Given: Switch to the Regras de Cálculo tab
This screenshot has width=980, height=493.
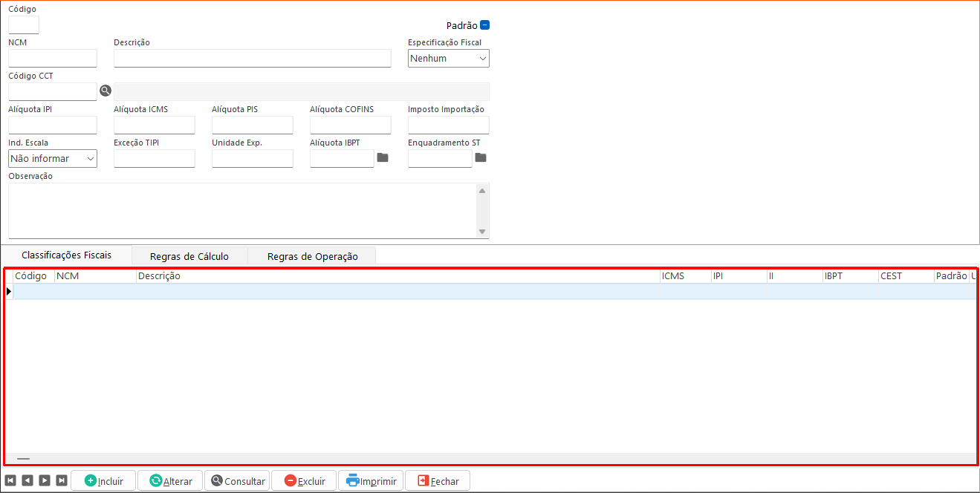Looking at the screenshot, I should click(x=189, y=256).
